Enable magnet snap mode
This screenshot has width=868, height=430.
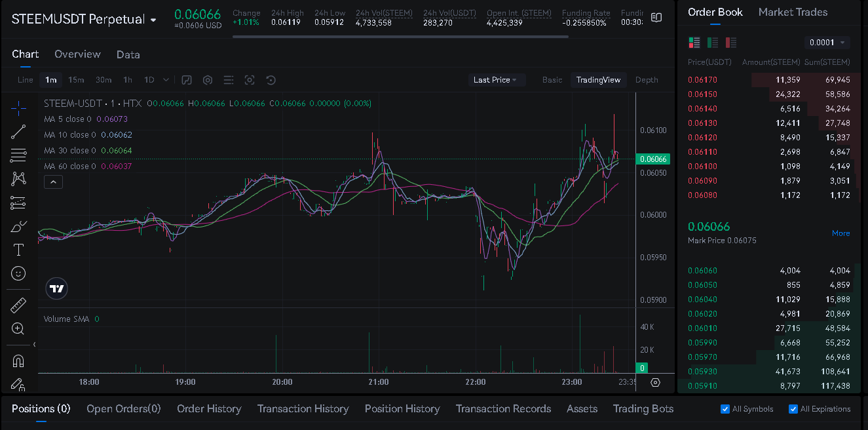tap(18, 361)
